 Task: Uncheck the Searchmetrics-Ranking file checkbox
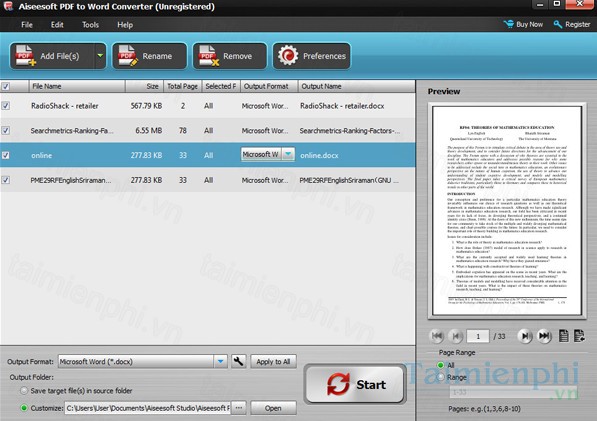[6, 131]
